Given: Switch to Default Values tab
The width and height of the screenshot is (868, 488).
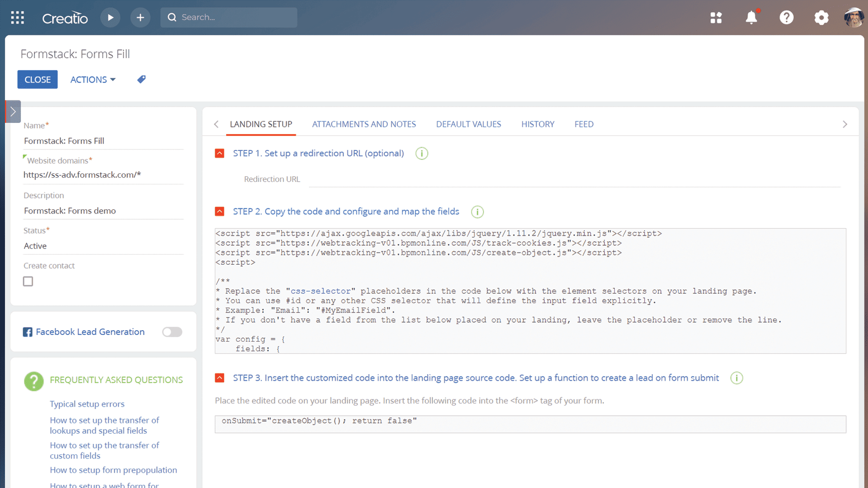Looking at the screenshot, I should tap(468, 124).
